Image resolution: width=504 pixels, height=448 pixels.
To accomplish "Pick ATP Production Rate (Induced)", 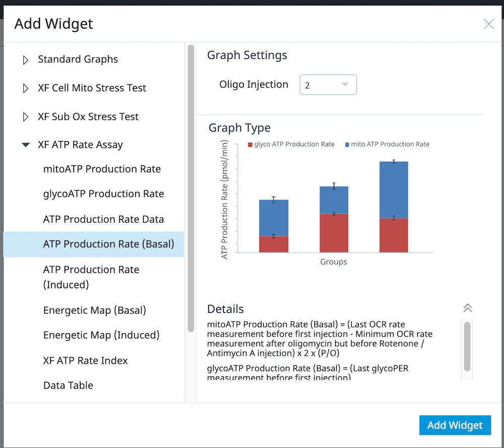I will point(91,277).
